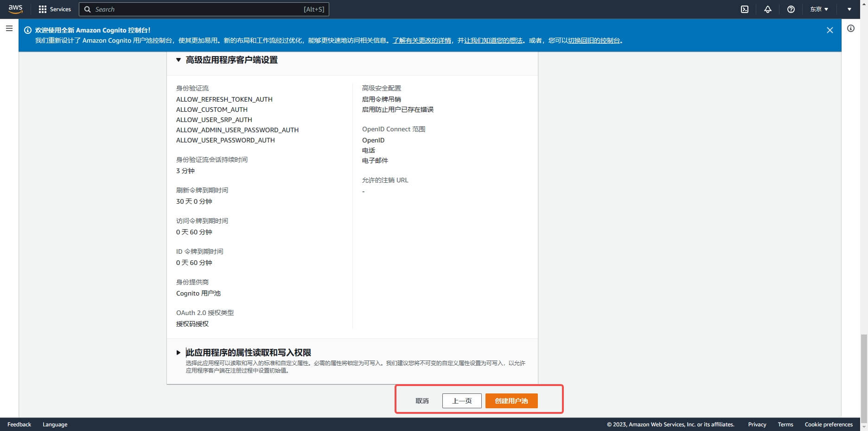Open the 了解有关更改的详情 link
868x431 pixels.
pos(422,41)
